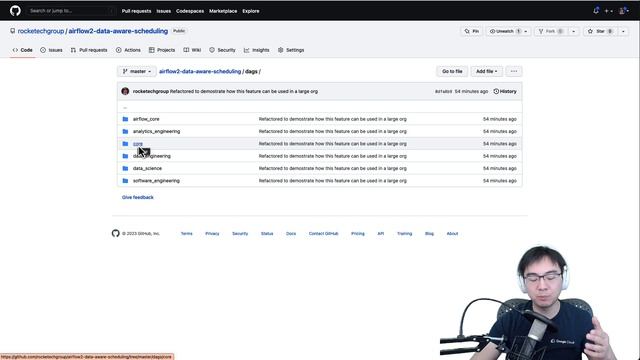Click folder icon beside data_science
The width and height of the screenshot is (640, 360).
point(125,168)
